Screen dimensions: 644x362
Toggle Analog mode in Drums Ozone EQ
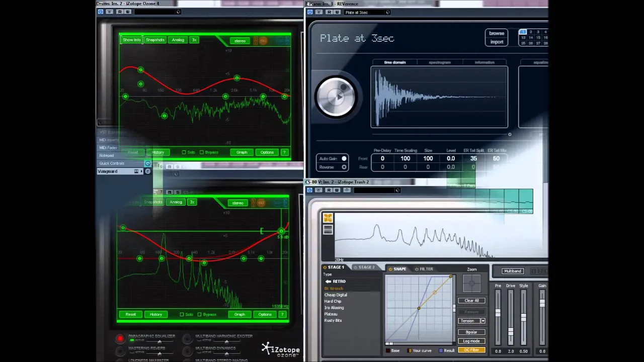[x=178, y=40]
